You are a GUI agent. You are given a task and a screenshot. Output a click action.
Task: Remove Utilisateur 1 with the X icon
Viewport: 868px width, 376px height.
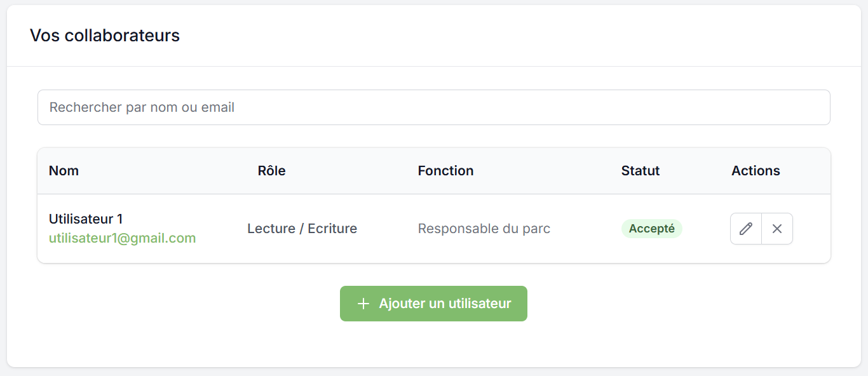pyautogui.click(x=777, y=229)
